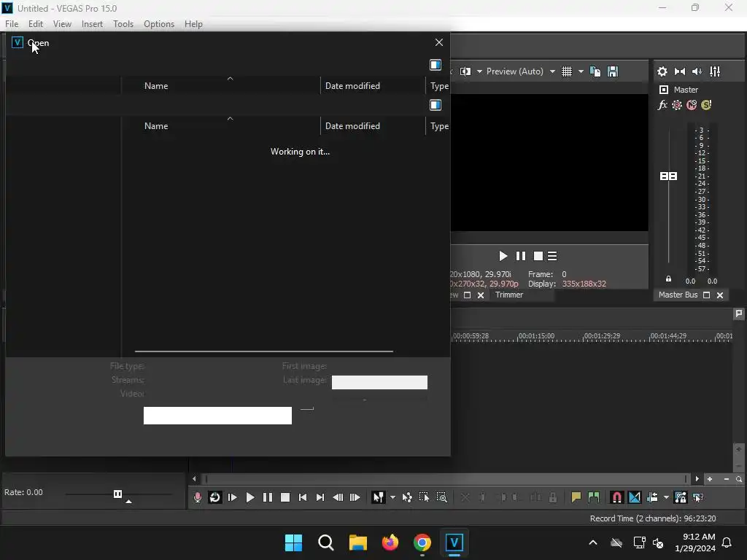Open mixing console icon in Master Bus
This screenshot has width=747, height=560.
coord(715,71)
